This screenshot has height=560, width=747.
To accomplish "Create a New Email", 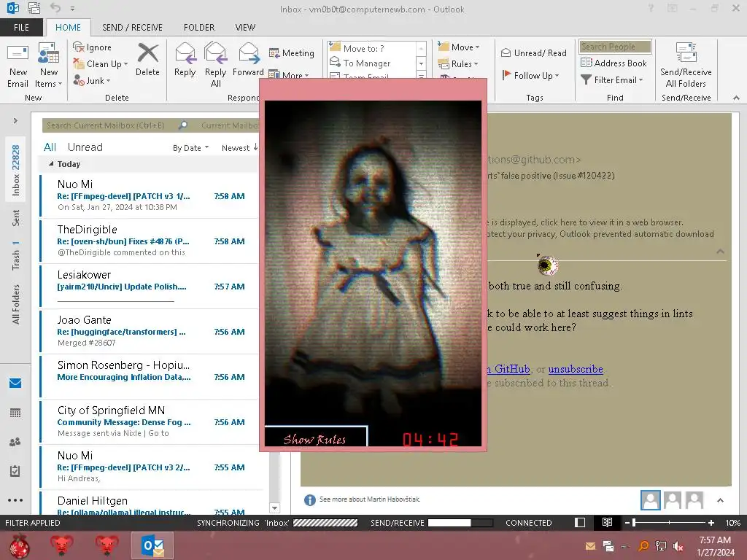I will [x=18, y=66].
